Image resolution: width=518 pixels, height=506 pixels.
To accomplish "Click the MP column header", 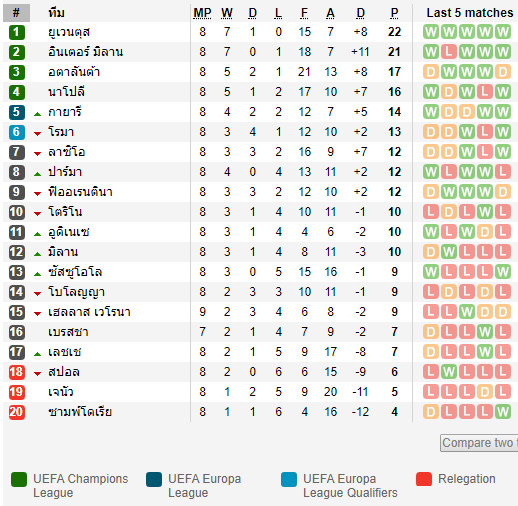I will 202,13.
